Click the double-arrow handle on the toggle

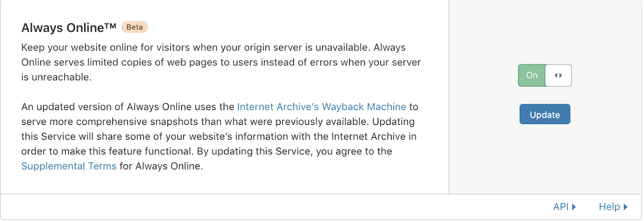[x=558, y=76]
